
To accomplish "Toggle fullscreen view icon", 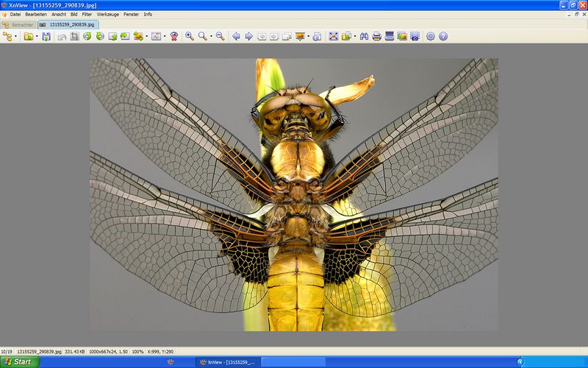I will click(333, 36).
